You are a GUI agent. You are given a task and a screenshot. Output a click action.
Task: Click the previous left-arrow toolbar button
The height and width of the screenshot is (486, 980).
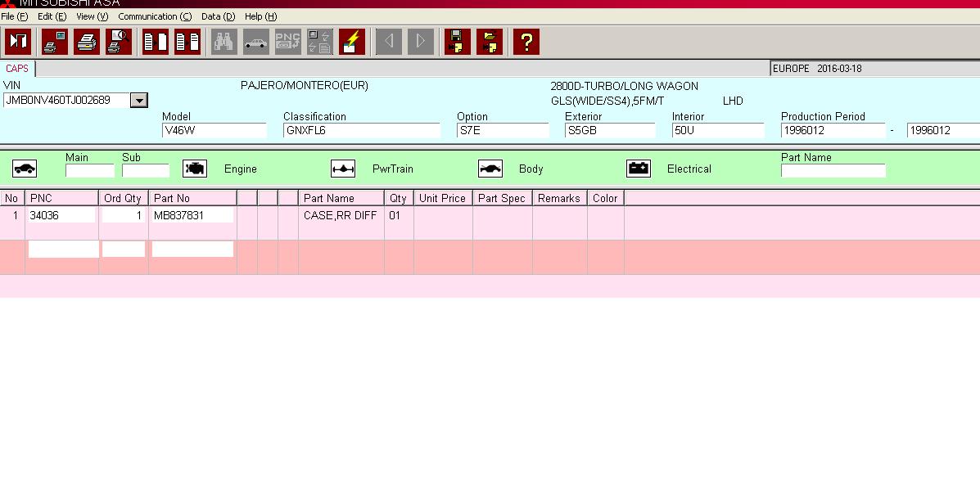pos(389,42)
